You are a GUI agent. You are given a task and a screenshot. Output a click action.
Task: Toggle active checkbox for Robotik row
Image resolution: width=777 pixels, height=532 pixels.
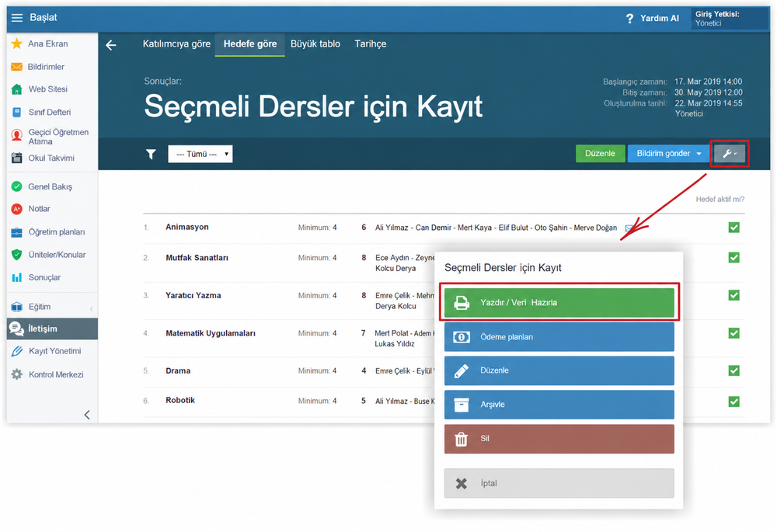click(734, 402)
